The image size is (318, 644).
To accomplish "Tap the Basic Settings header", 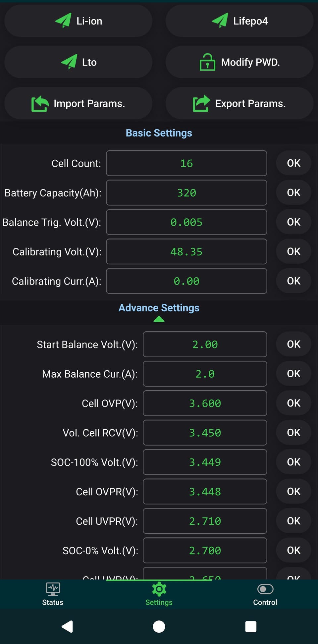I will click(x=159, y=133).
